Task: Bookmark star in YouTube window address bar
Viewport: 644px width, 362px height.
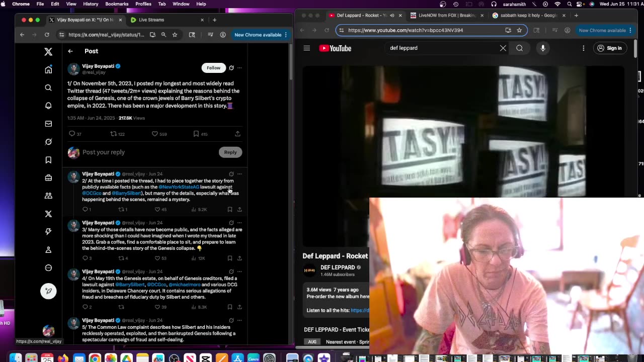Action: click(x=519, y=30)
